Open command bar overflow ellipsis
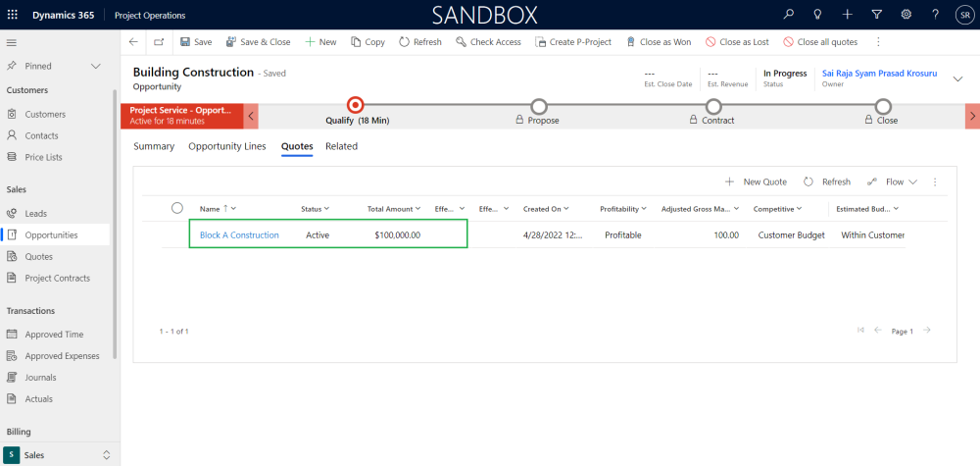The height and width of the screenshot is (466, 980). [878, 42]
